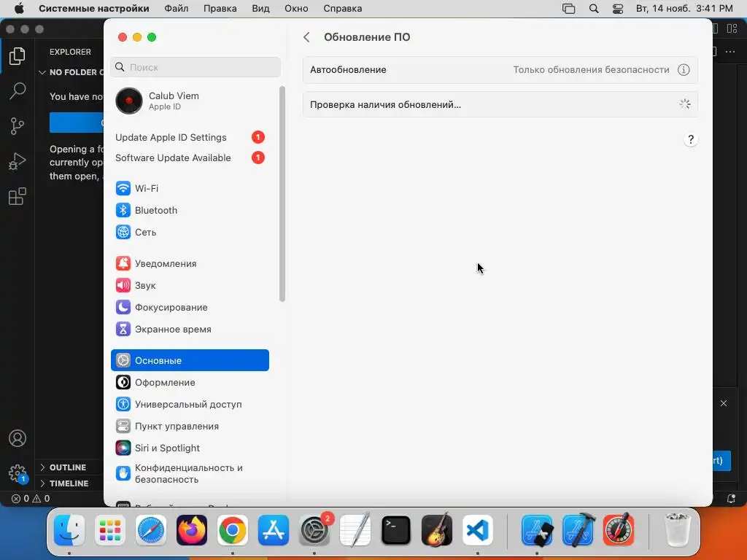
Task: Open Finder from the Dock
Action: [69, 530]
